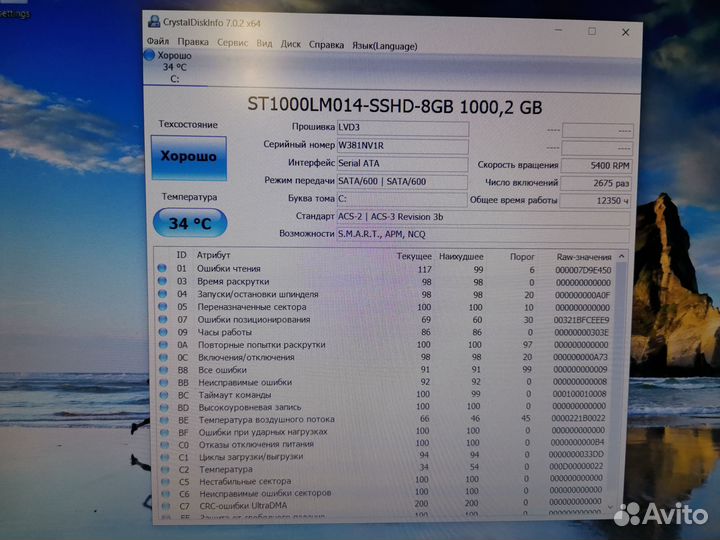Viewport: 720px width, 540px height.
Task: Click status icon for 01 Ошибки чтения
Action: coord(162,268)
